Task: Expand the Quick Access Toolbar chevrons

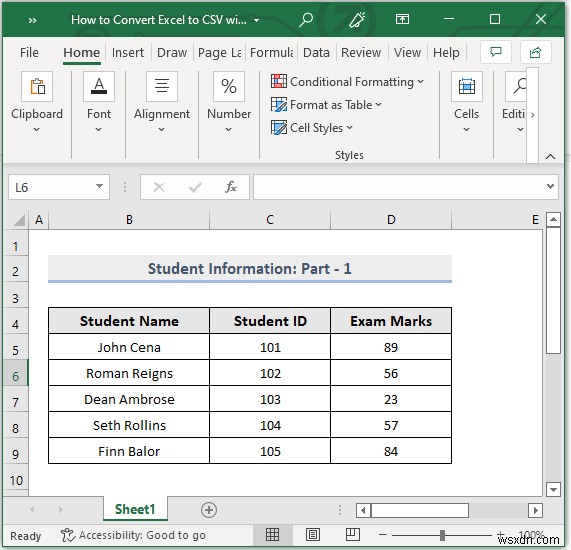Action: pyautogui.click(x=32, y=20)
